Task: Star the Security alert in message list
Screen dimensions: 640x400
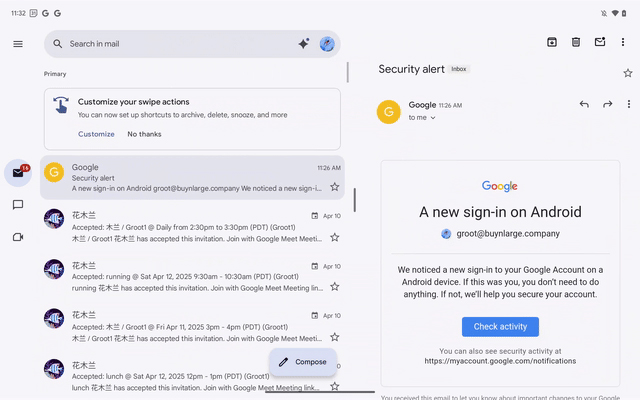Action: click(334, 187)
